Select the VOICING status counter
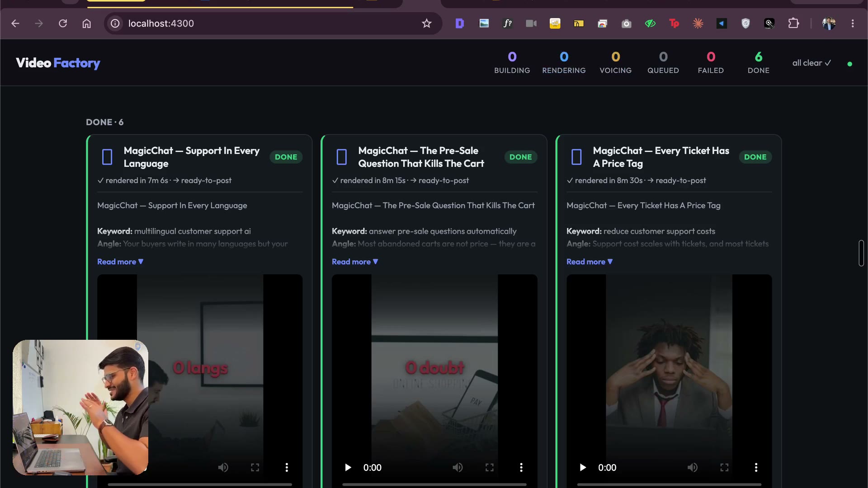 tap(615, 63)
